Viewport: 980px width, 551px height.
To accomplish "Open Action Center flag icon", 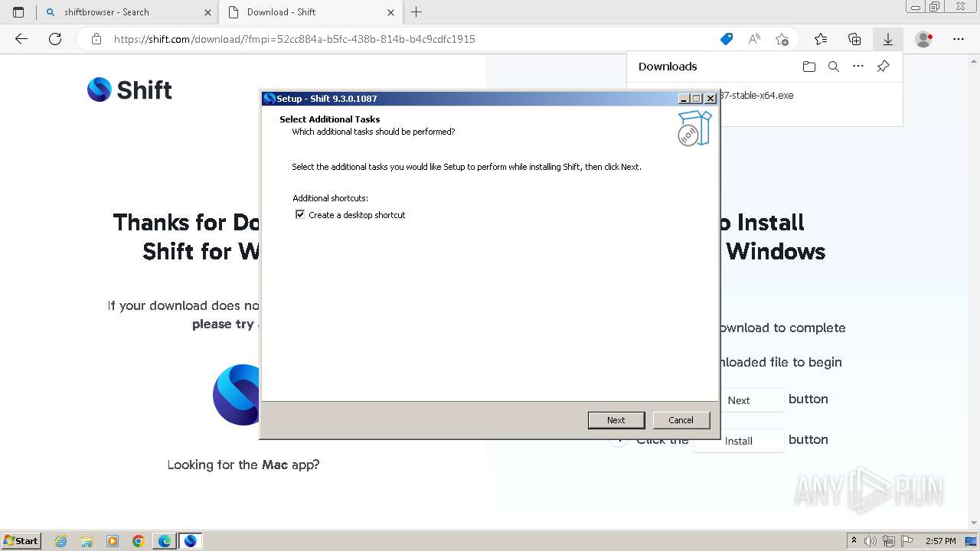I will click(x=907, y=541).
